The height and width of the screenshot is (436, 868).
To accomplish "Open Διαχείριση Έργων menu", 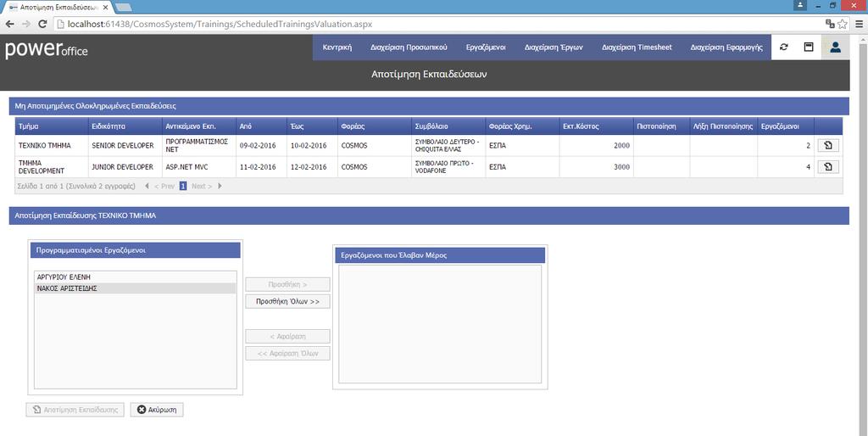I will (x=554, y=48).
